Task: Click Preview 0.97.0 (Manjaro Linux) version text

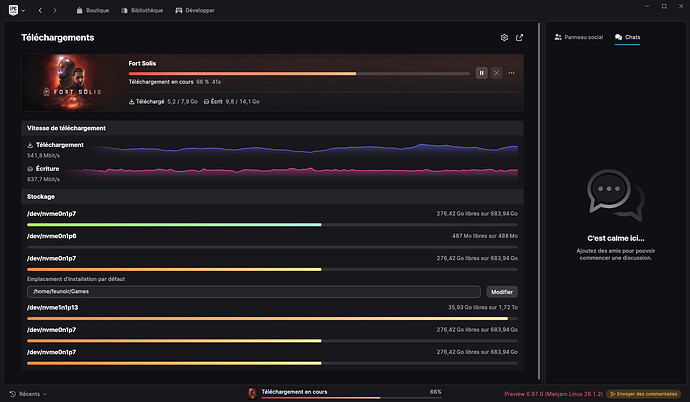Action: tap(554, 394)
